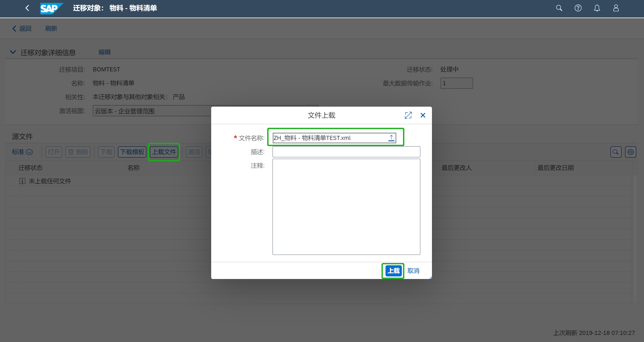Collapse the 迁移对象详细信息 section

13,52
